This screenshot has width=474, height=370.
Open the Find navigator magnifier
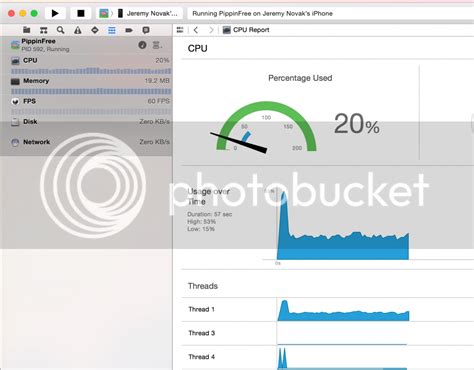60,30
